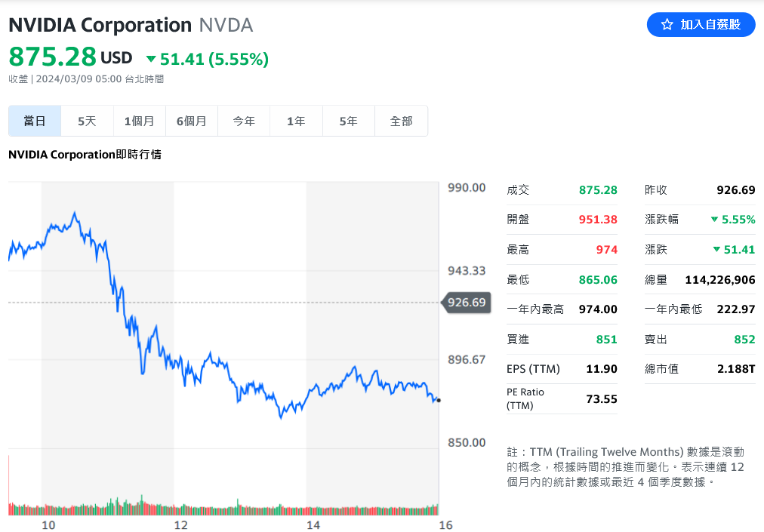Show the 1個月 chart range
Screen dimensions: 764x532
(140, 121)
